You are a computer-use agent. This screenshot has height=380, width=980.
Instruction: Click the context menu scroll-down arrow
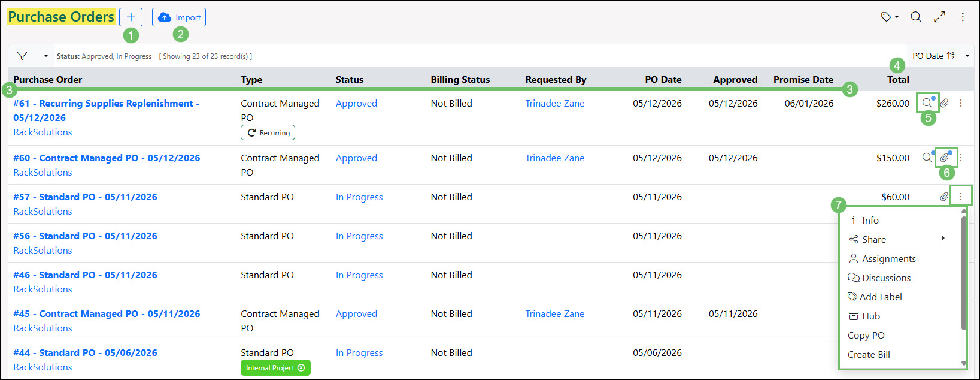pos(963,363)
